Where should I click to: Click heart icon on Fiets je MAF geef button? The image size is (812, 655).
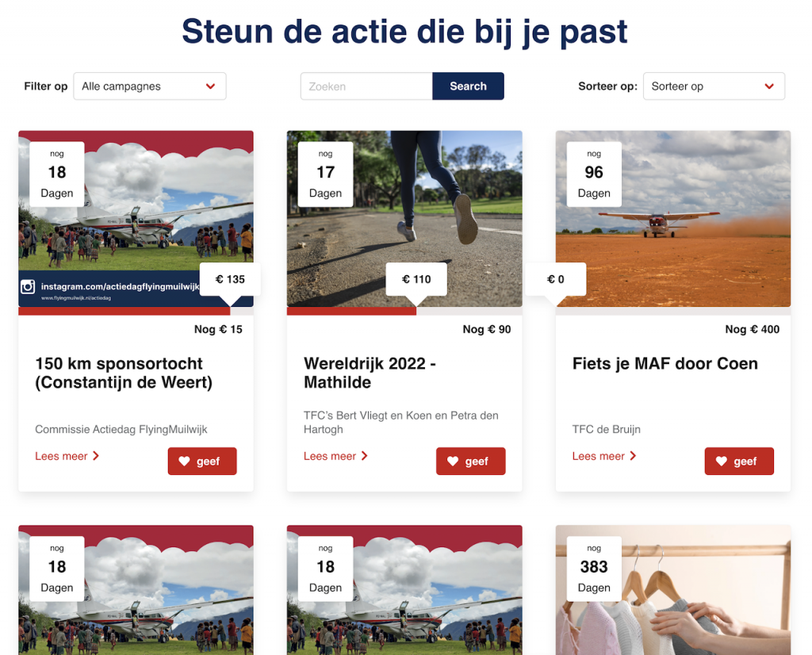click(722, 462)
